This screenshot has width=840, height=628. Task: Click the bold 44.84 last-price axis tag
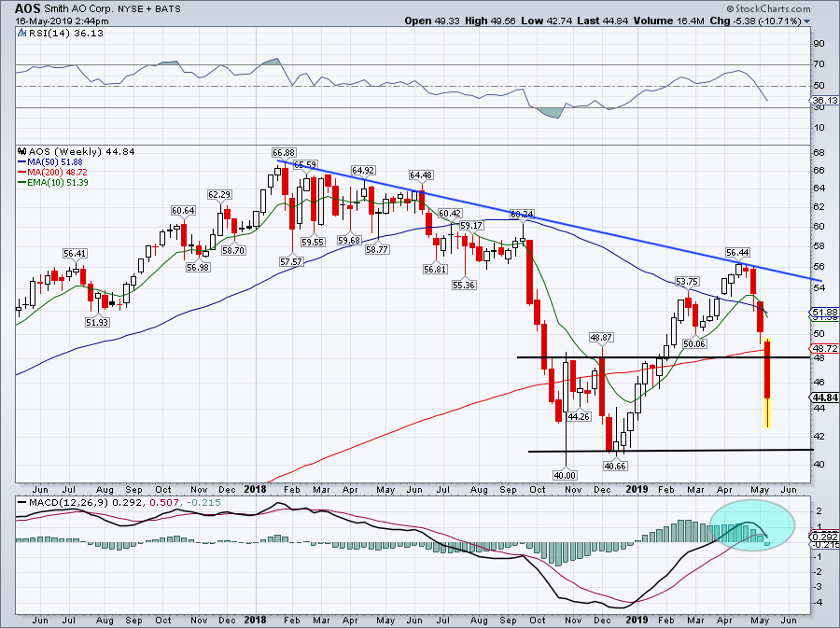pos(823,398)
